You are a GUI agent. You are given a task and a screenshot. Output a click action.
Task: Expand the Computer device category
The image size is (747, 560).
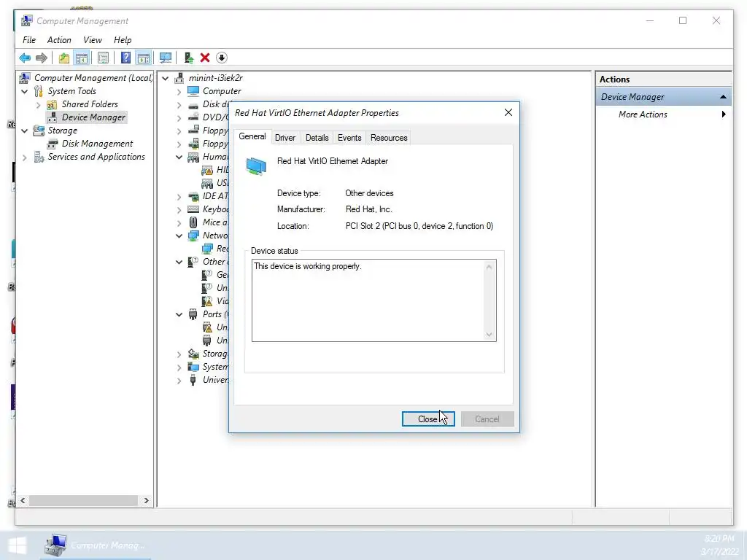(x=179, y=91)
